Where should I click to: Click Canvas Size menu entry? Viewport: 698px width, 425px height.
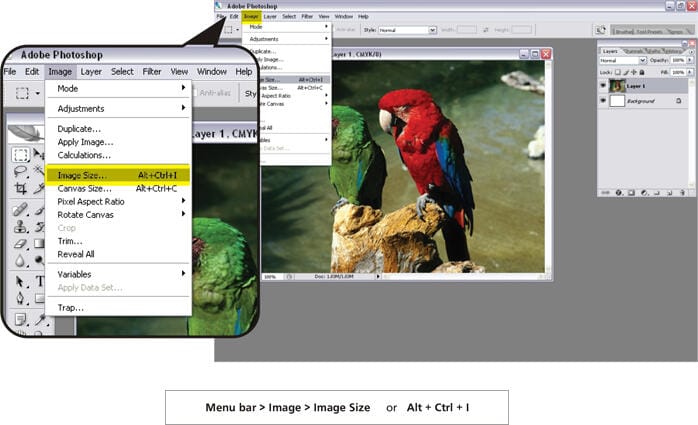pyautogui.click(x=85, y=188)
